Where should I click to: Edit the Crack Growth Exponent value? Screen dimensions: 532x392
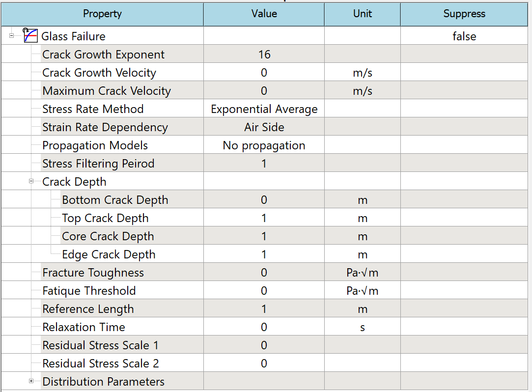pos(264,54)
